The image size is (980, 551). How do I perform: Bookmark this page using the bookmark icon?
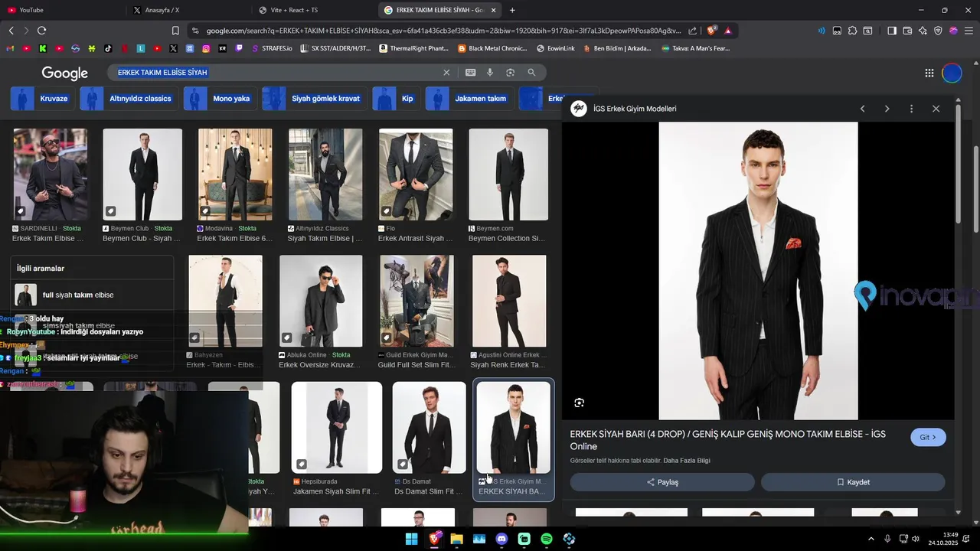point(175,31)
